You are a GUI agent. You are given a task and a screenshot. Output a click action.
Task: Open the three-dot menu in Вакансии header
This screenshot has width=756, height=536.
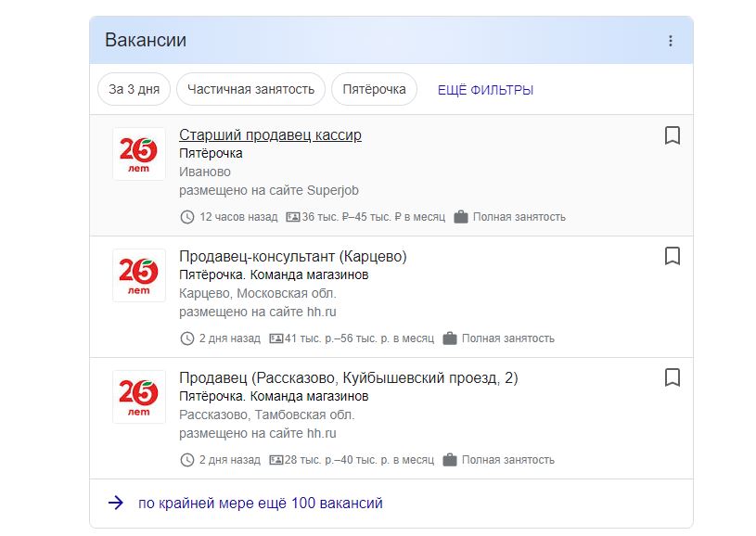(670, 41)
